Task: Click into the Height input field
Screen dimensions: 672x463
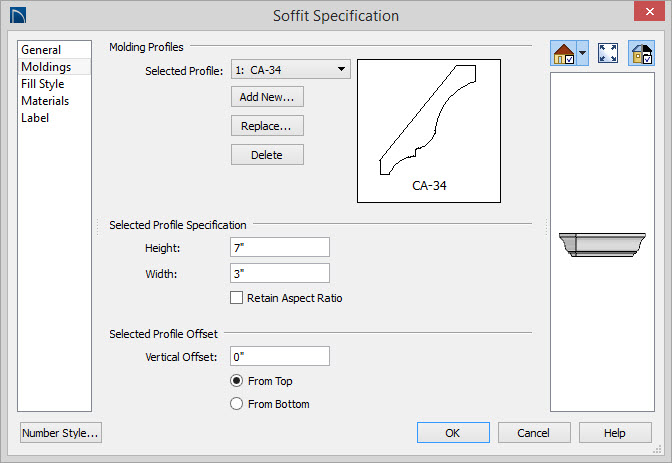Action: pos(279,247)
